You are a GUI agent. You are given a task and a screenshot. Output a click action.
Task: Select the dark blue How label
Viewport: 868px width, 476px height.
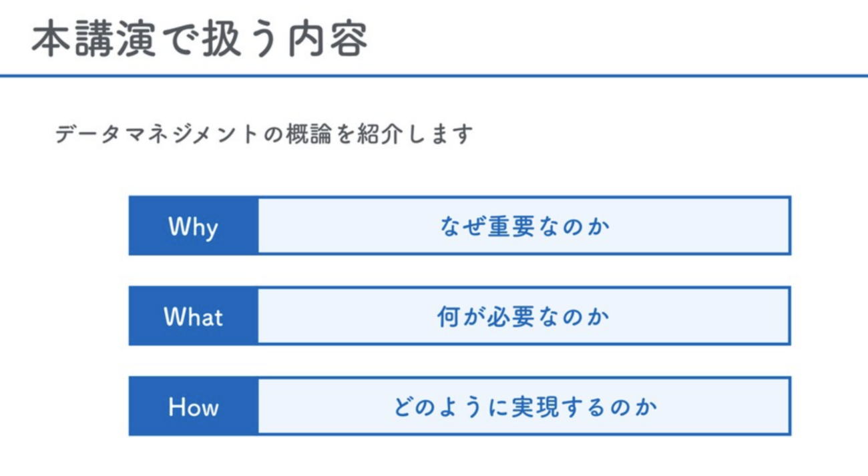coord(193,407)
